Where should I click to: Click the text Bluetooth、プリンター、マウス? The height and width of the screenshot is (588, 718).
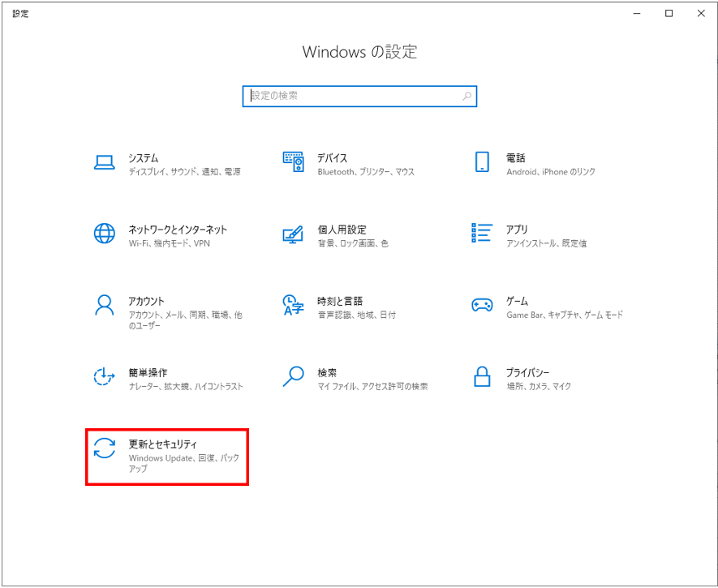point(366,172)
